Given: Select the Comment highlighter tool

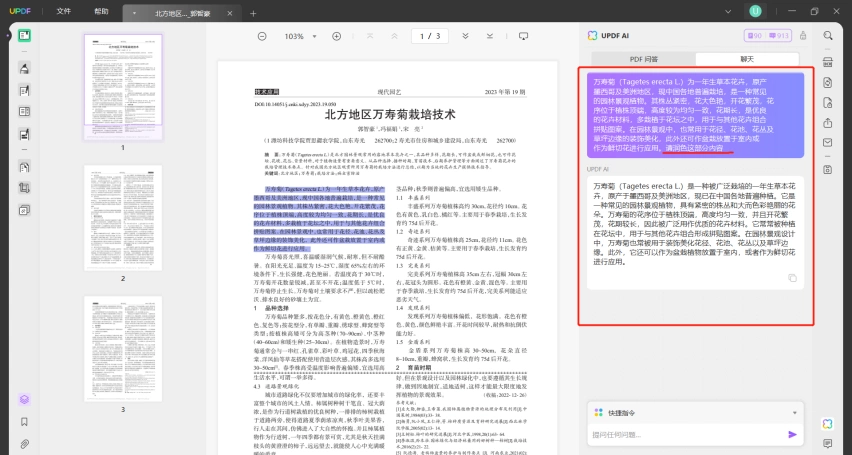Looking at the screenshot, I should 24,68.
